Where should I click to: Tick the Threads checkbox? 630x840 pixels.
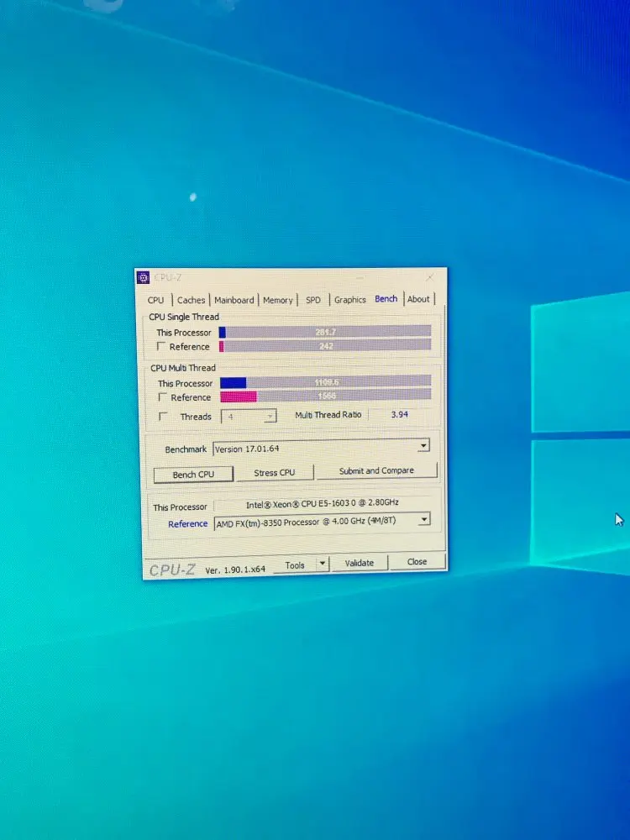[163, 417]
